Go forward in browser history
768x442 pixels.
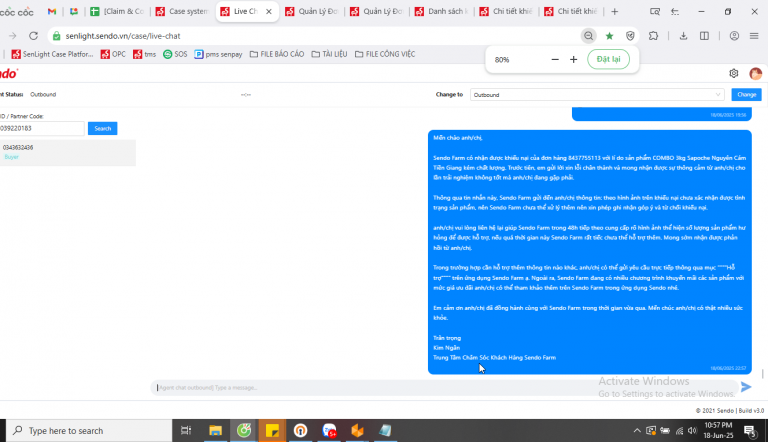point(12,36)
